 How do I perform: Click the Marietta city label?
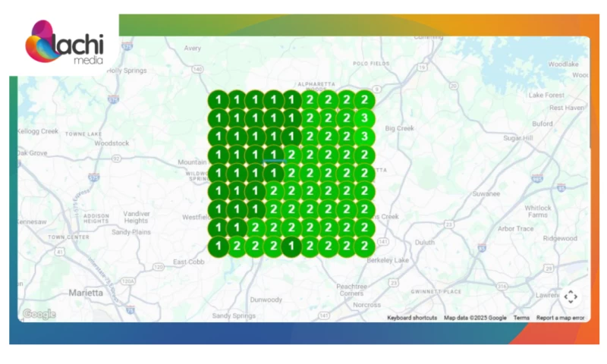[86, 293]
